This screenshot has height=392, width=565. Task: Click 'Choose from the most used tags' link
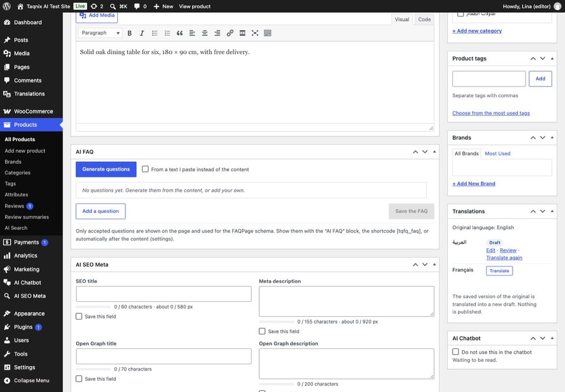[491, 113]
